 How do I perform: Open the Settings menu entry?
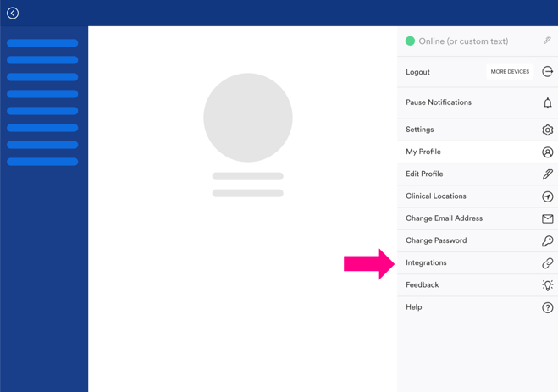(478, 130)
